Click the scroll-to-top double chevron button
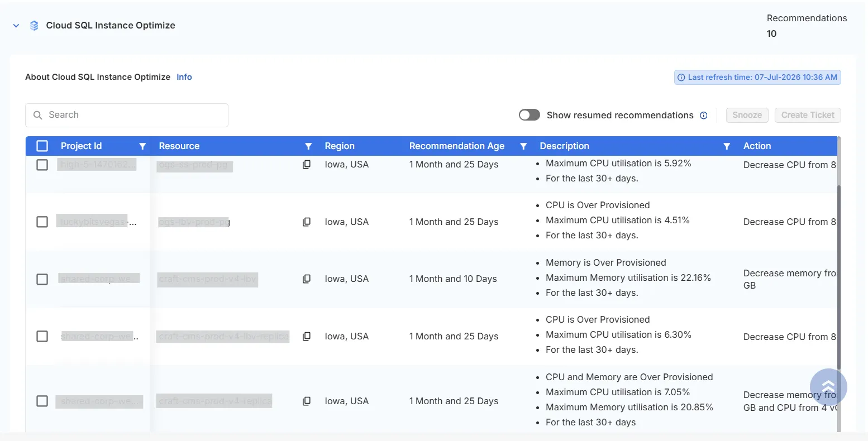The image size is (868, 441). click(828, 387)
